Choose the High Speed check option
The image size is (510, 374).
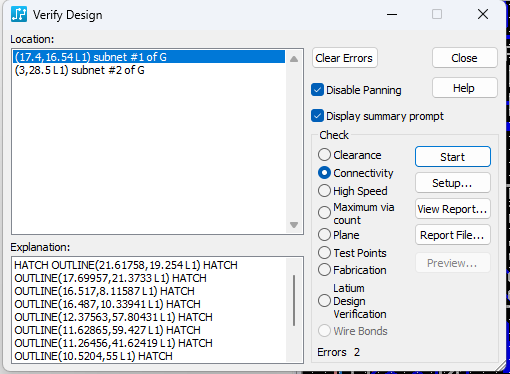324,191
